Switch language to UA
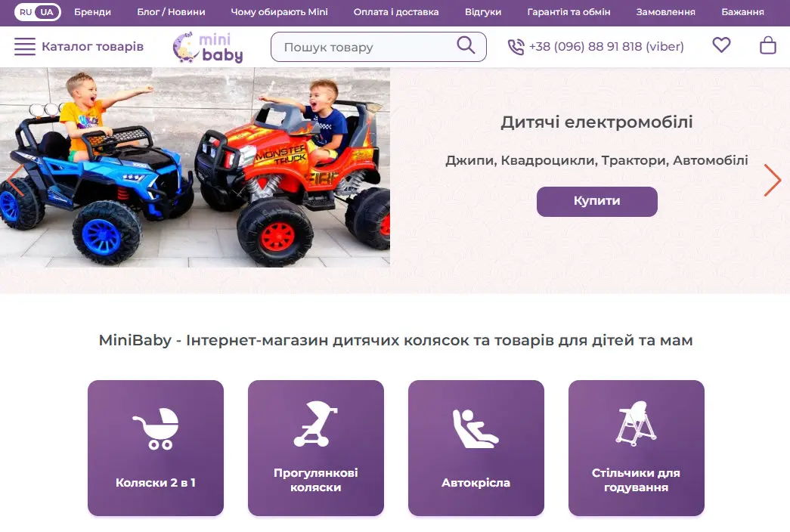 tap(47, 12)
